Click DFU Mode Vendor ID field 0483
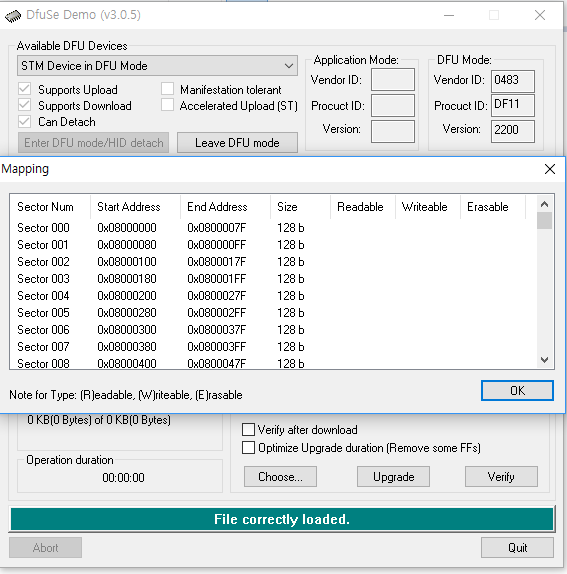 [512, 81]
